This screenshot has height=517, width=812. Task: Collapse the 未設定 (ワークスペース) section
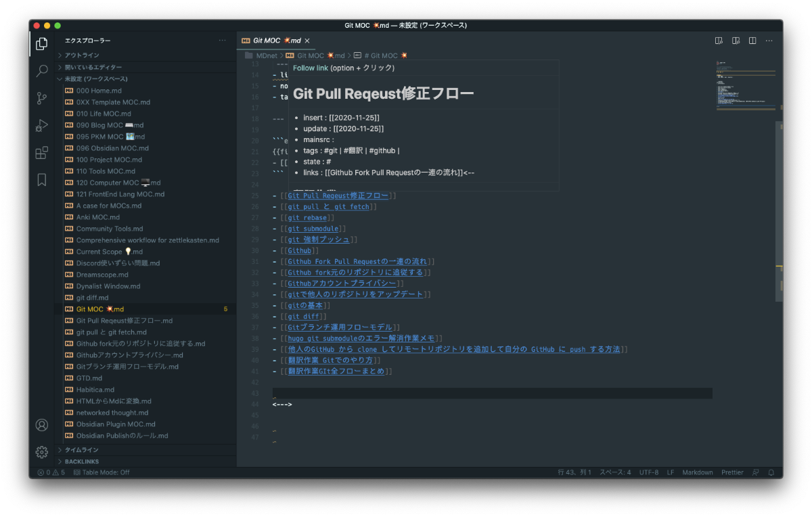[x=145, y=79]
